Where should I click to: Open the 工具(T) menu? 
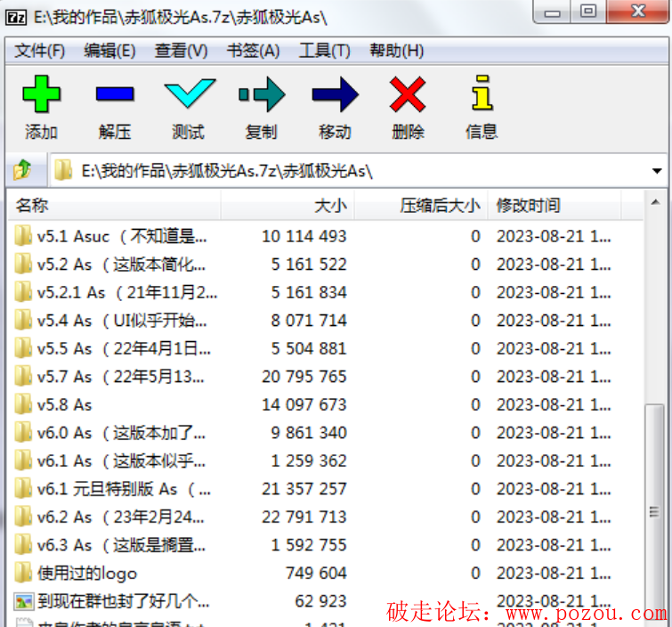click(x=324, y=51)
